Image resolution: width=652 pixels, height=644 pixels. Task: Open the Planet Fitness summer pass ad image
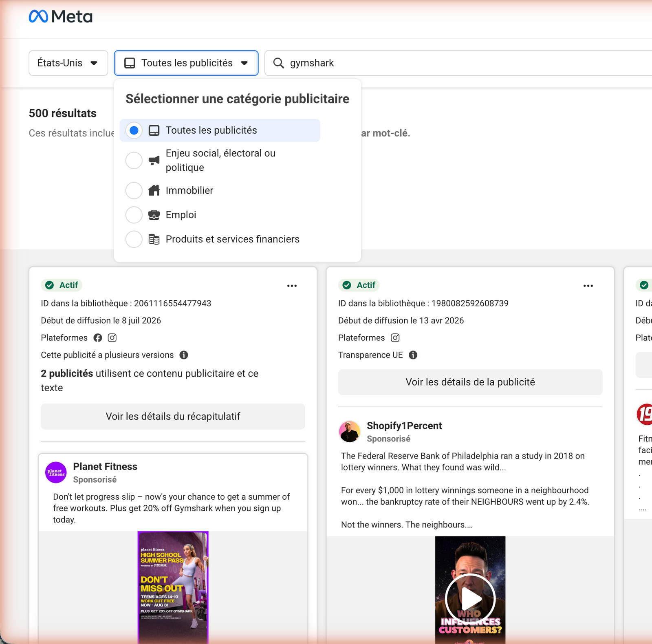coord(173,587)
